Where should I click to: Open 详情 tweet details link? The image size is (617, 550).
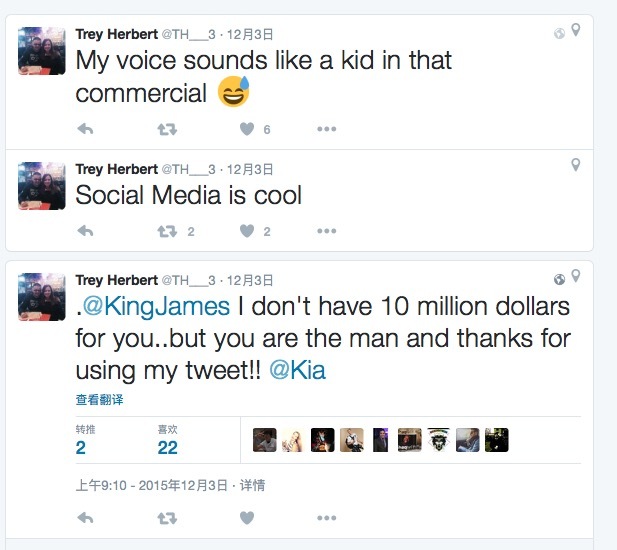click(251, 486)
